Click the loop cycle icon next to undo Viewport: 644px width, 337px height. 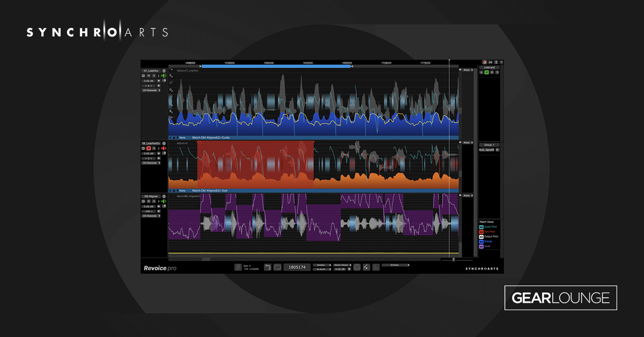[277, 267]
